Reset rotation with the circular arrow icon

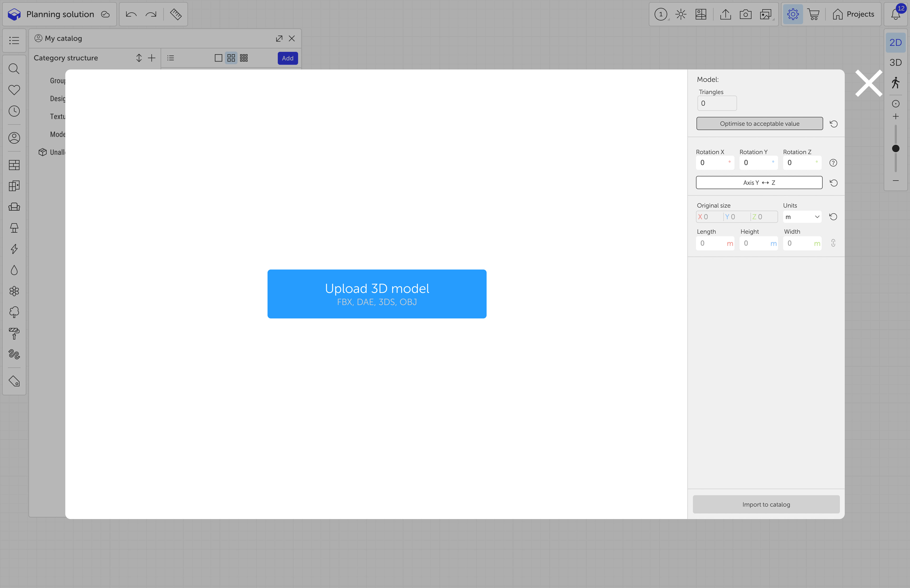(x=834, y=183)
